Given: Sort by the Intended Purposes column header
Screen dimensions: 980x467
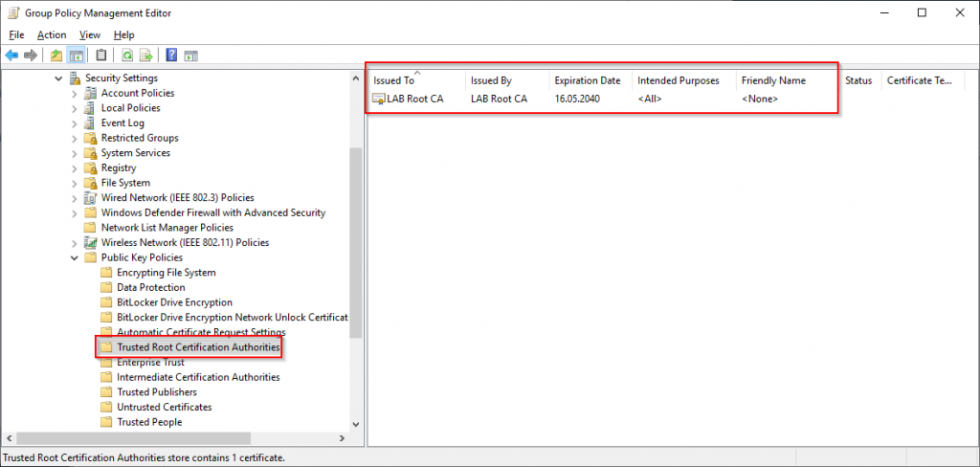Looking at the screenshot, I should click(x=684, y=80).
